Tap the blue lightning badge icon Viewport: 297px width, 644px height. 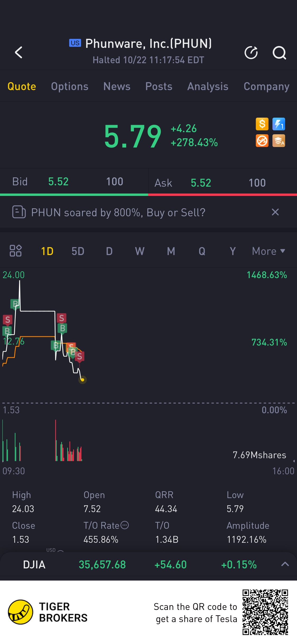point(279,124)
